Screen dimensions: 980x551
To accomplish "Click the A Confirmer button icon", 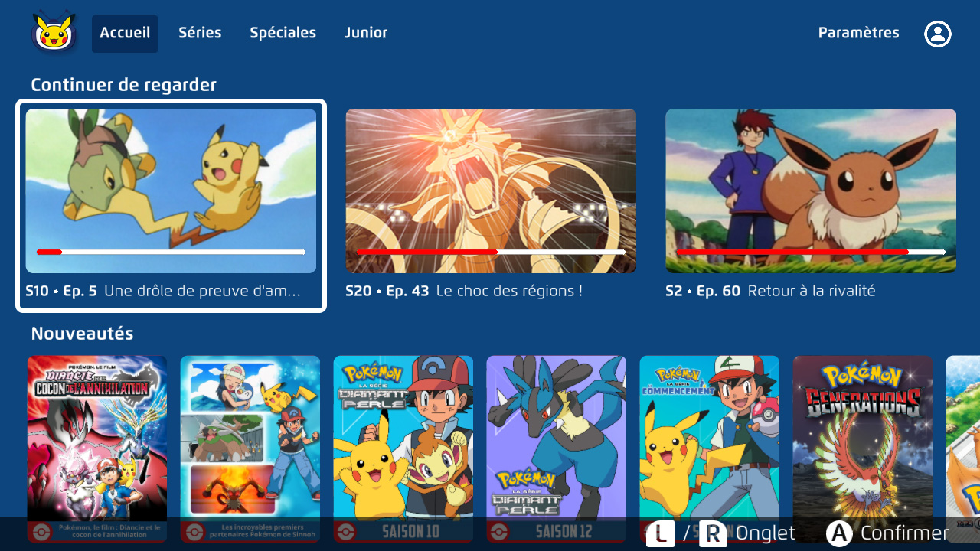I will pos(839,533).
